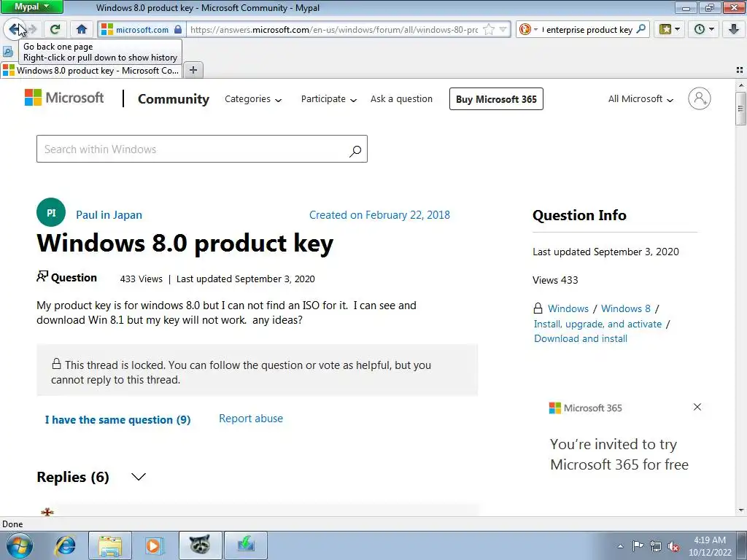The width and height of the screenshot is (747, 560).
Task: Expand the All Microsoft menu
Action: click(640, 99)
